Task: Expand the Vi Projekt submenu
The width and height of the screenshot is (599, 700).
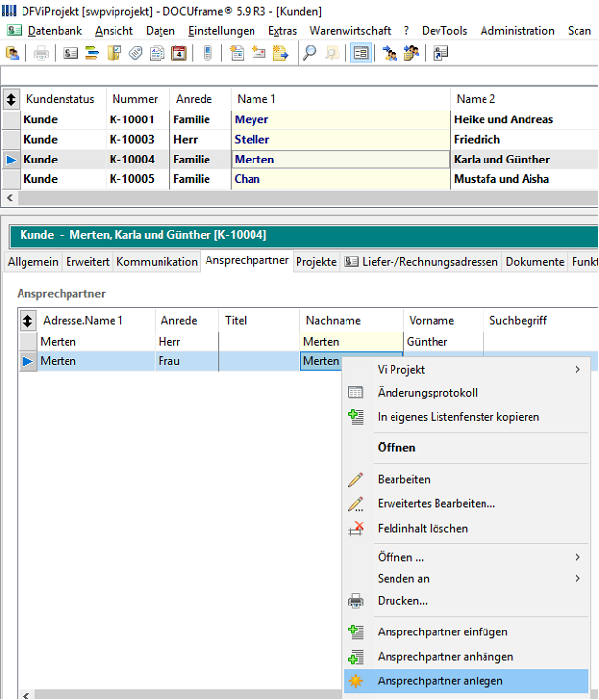Action: tap(466, 370)
